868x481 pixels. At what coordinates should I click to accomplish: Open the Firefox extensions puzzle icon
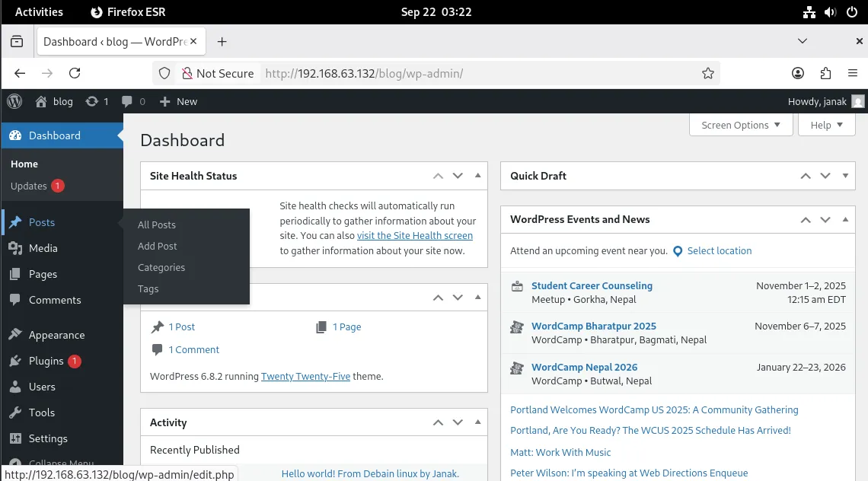(825, 74)
